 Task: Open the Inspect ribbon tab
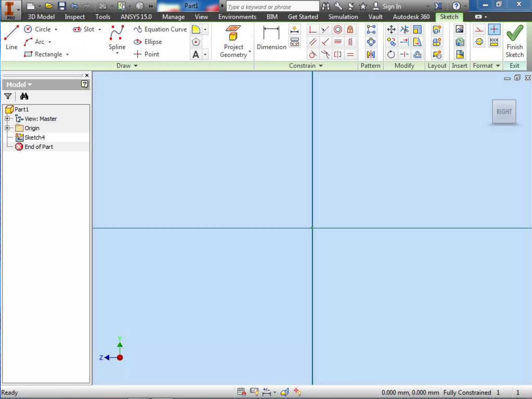pos(75,17)
